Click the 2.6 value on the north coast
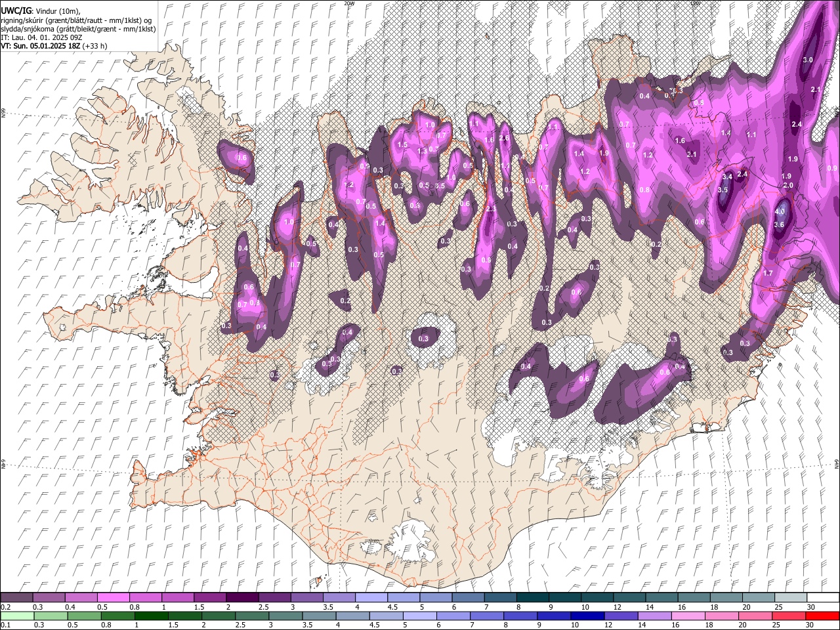 504,138
